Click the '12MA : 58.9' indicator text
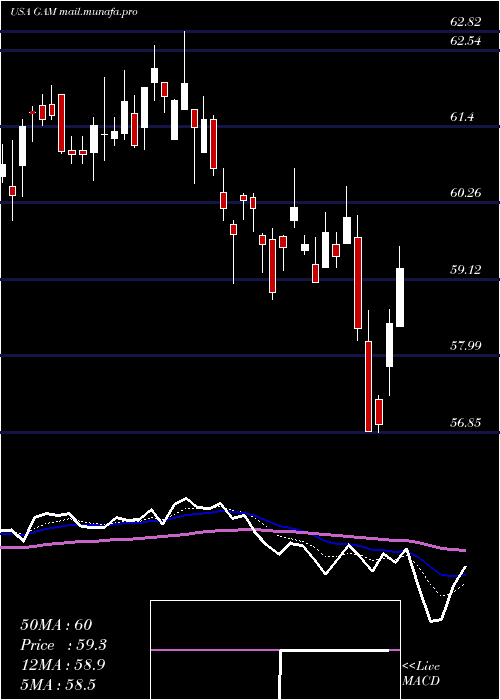The height and width of the screenshot is (700, 500). 63,665
